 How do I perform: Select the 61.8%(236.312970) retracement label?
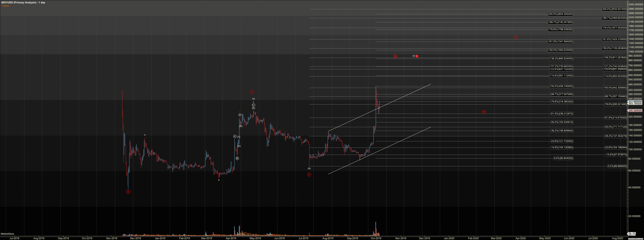click(x=562, y=114)
